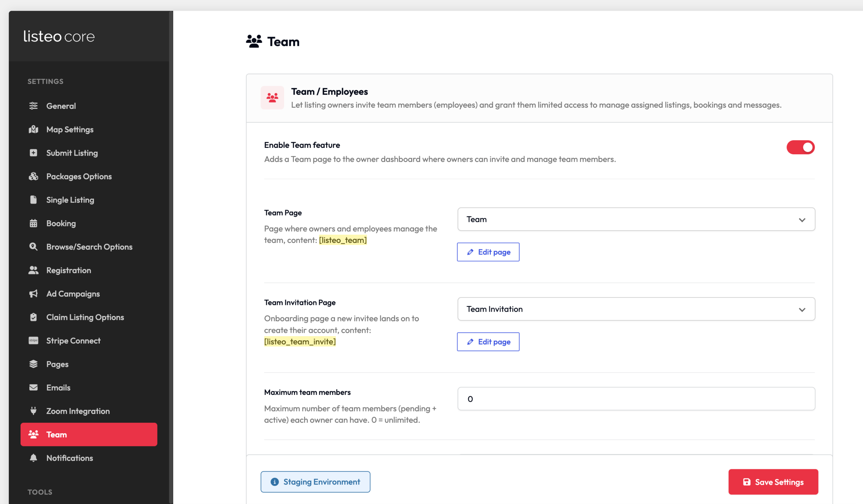Switch to Notifications settings

pyautogui.click(x=89, y=458)
